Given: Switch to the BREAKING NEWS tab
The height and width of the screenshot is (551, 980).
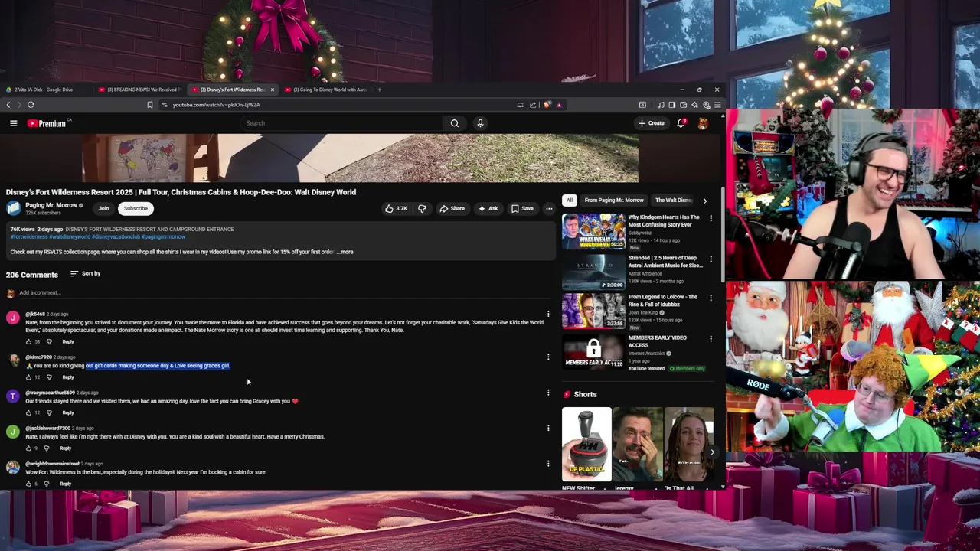Looking at the screenshot, I should [140, 90].
